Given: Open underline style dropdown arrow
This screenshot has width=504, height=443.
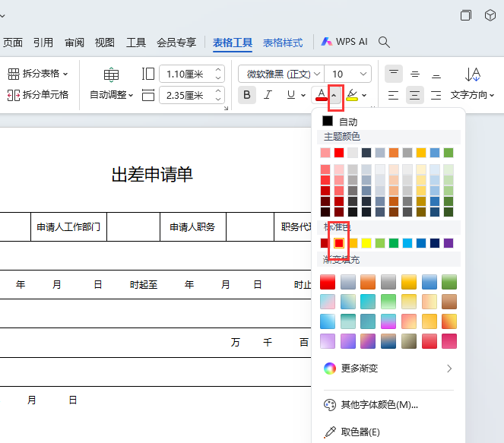Looking at the screenshot, I should [x=303, y=95].
